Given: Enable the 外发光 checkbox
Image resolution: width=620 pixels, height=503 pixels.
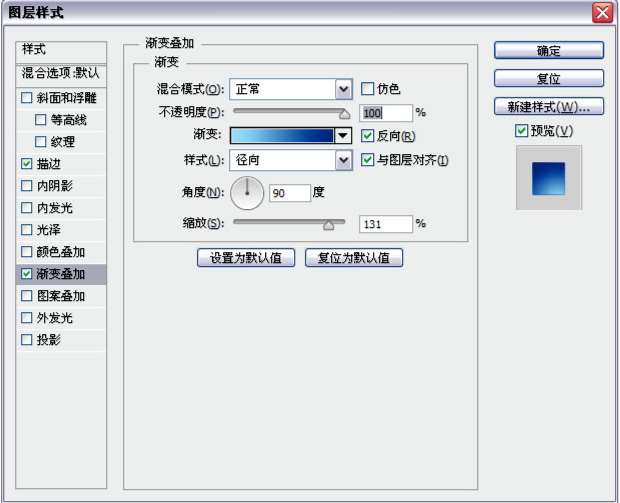Looking at the screenshot, I should [26, 318].
